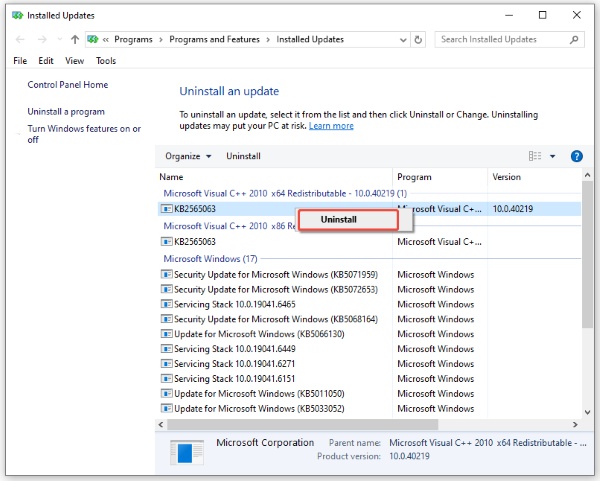Open the View menu
Image resolution: width=600 pixels, height=481 pixels.
[x=75, y=61]
